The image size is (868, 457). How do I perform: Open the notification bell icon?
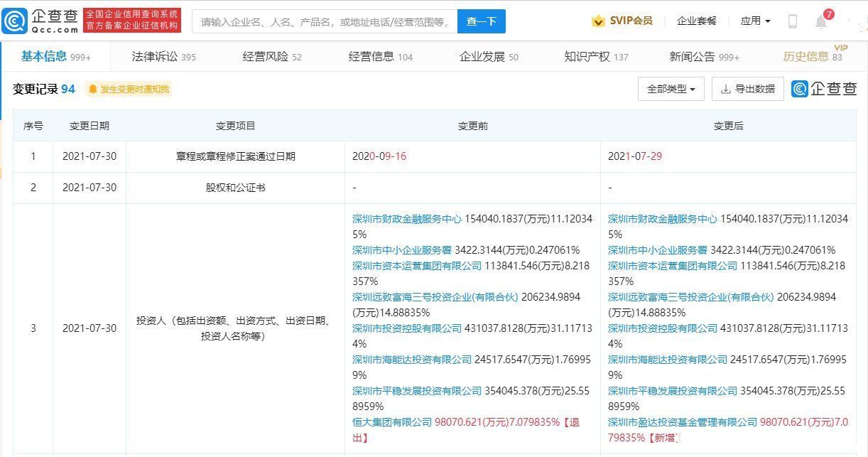[x=822, y=21]
